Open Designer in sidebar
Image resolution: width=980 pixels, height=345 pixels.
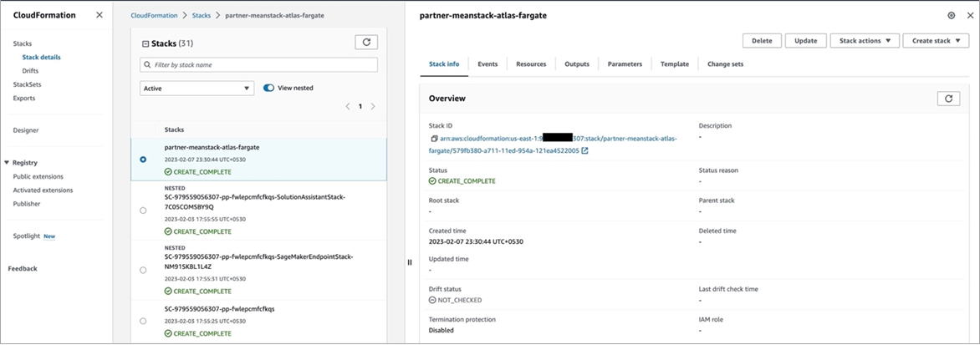[x=26, y=130]
